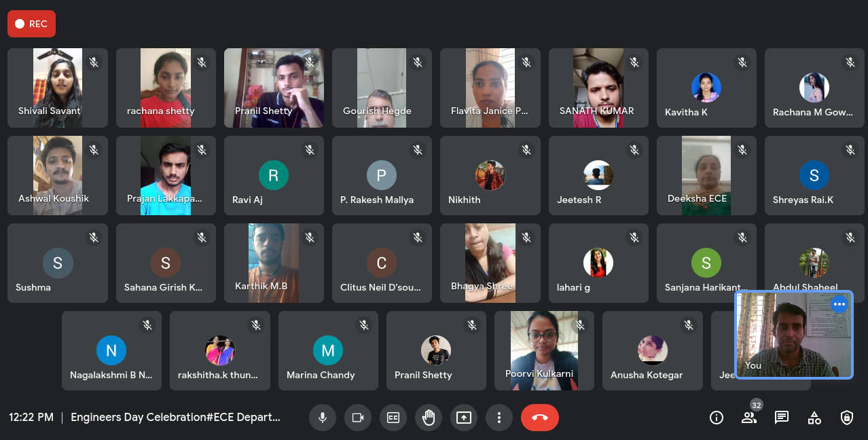Click the meeting title Engineers Day Celebration
Screen dimensions: 868x440
pyautogui.click(x=175, y=418)
